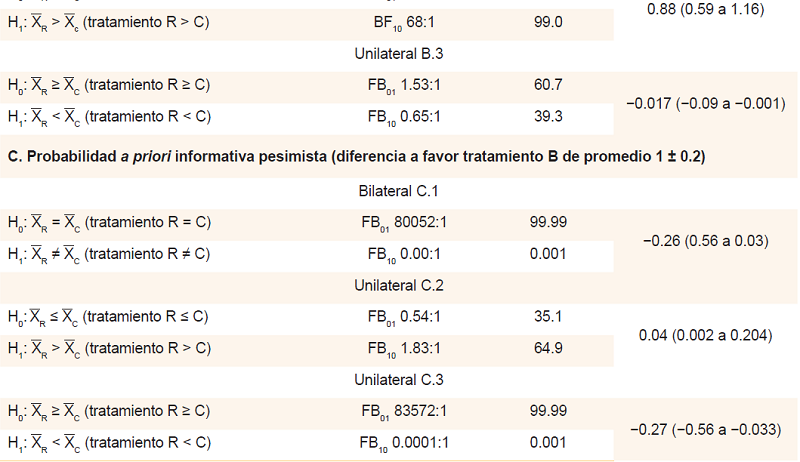Click the 0.04 (0.002 a 0.204) interval

click(x=705, y=334)
